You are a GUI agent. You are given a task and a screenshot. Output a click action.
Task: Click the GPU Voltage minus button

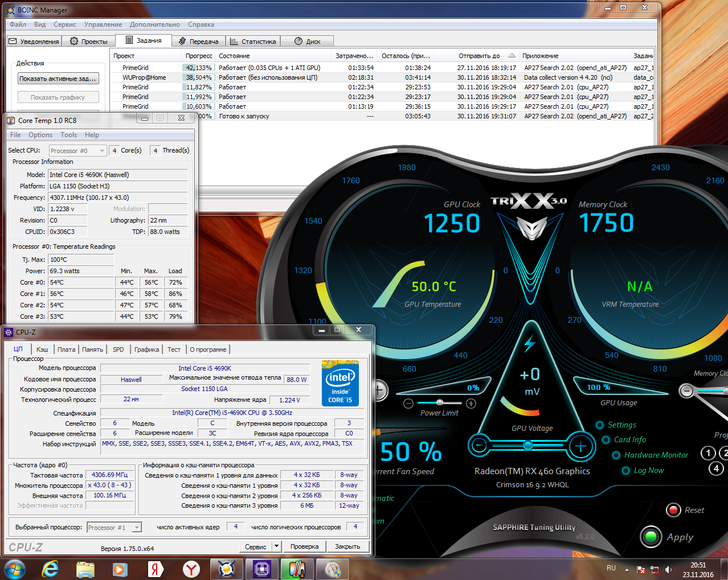click(x=480, y=445)
